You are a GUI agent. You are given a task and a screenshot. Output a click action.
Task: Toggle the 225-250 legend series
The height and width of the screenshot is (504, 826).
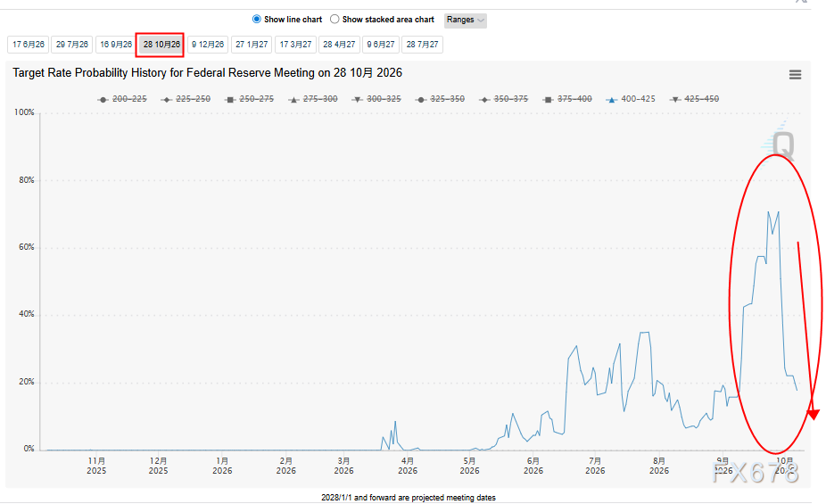coord(186,99)
